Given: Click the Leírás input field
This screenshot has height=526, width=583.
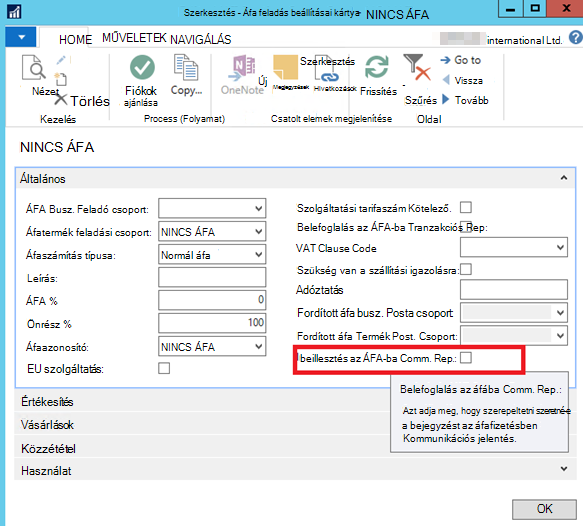Looking at the screenshot, I should coord(212,277).
